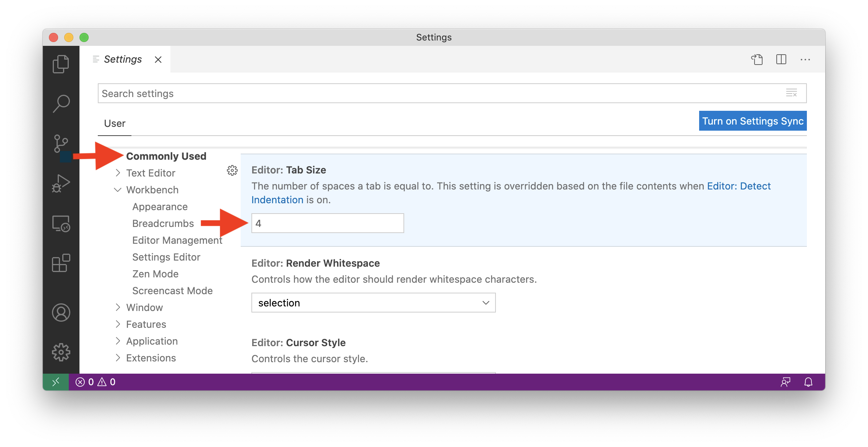Open the Tab Size setting gear menu
The image size is (868, 447).
[x=232, y=170]
